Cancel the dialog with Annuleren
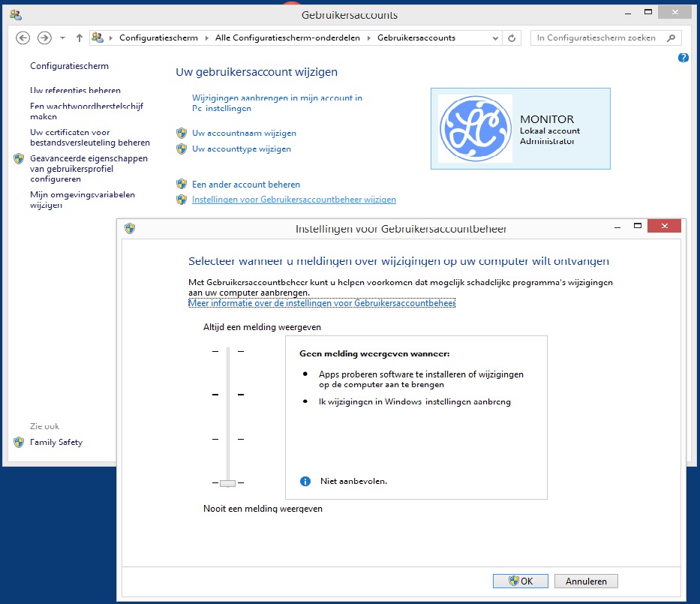 (x=586, y=581)
